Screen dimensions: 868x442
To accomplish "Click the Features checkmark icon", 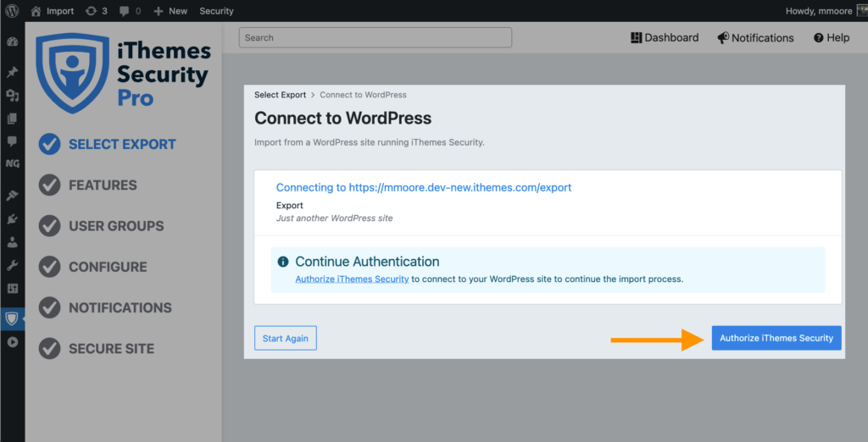I will click(49, 185).
